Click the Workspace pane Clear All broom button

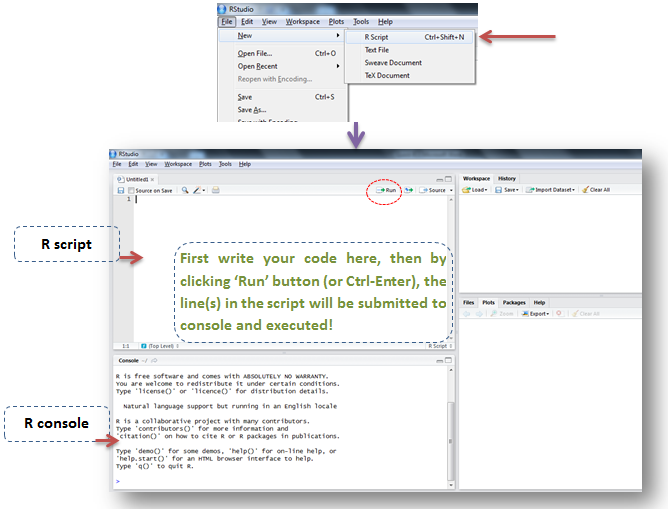click(596, 190)
